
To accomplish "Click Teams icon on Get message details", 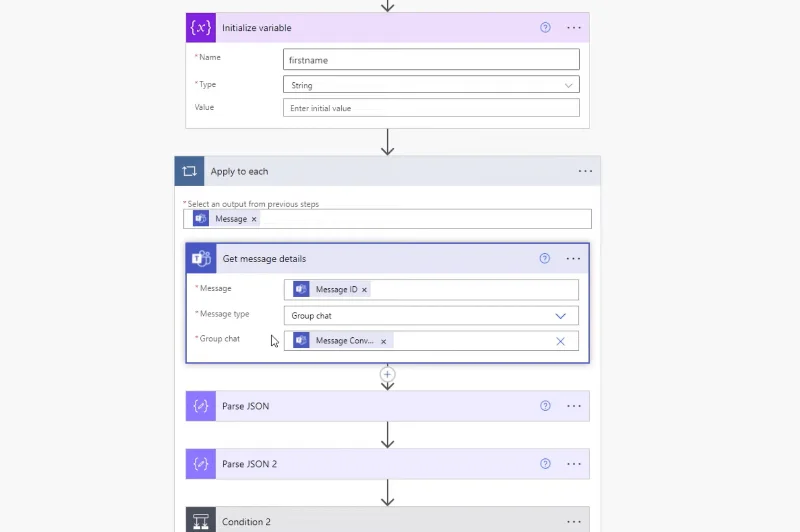I will (201, 259).
